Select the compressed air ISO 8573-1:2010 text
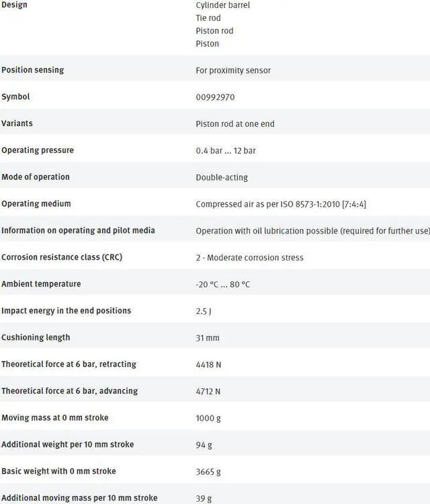The width and height of the screenshot is (430, 504). click(281, 204)
